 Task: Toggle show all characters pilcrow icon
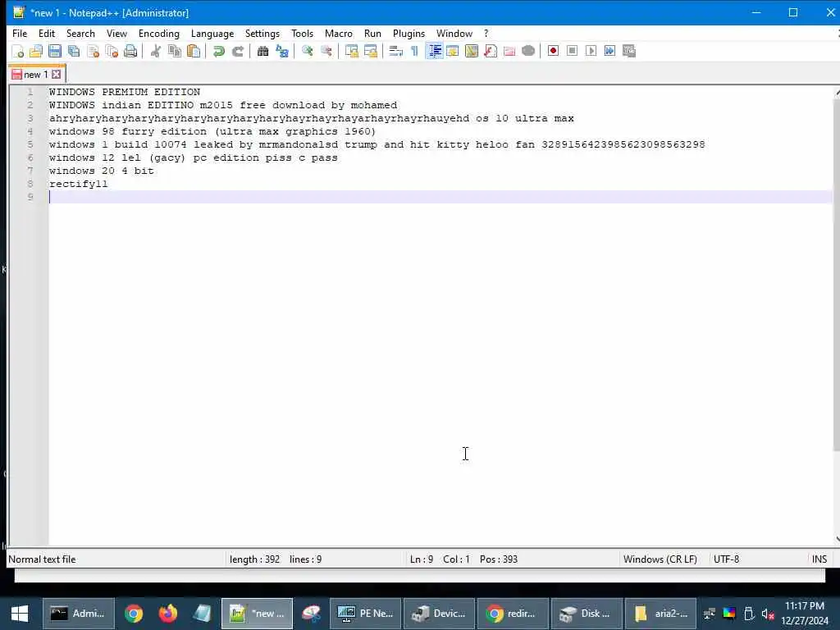(414, 51)
